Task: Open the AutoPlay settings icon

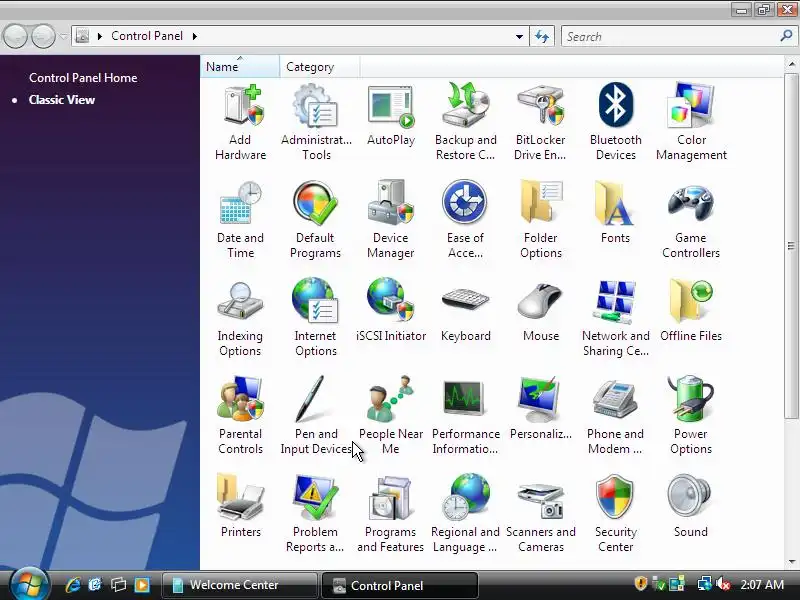Action: click(391, 115)
